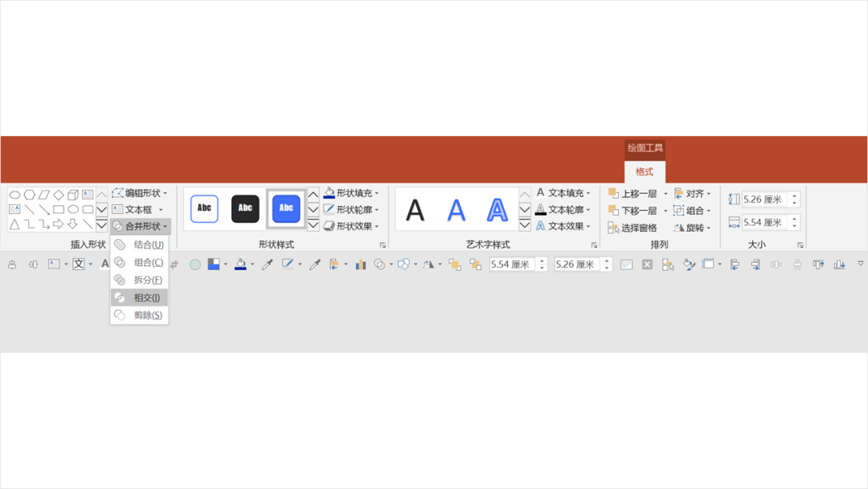
Task: Switch to the 格式 format tab
Action: point(645,171)
